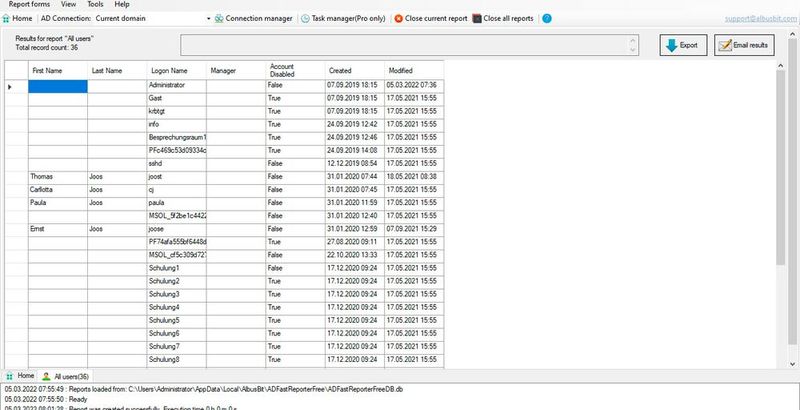Sort by the Logon Name column header

(x=177, y=70)
